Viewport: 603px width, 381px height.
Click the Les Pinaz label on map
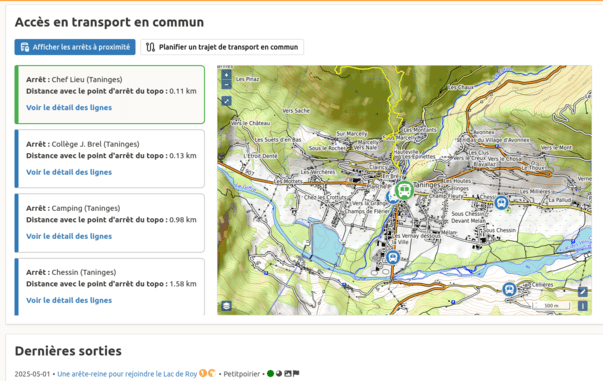pyautogui.click(x=248, y=79)
